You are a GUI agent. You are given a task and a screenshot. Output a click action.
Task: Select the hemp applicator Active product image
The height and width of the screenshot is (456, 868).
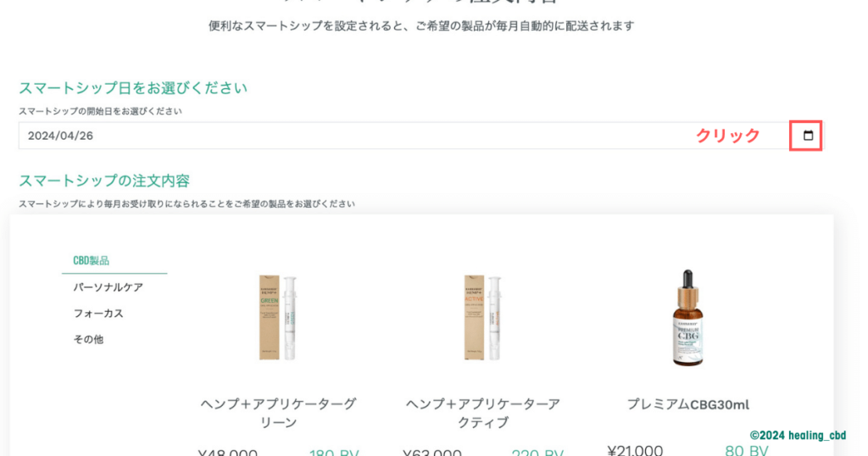(482, 318)
